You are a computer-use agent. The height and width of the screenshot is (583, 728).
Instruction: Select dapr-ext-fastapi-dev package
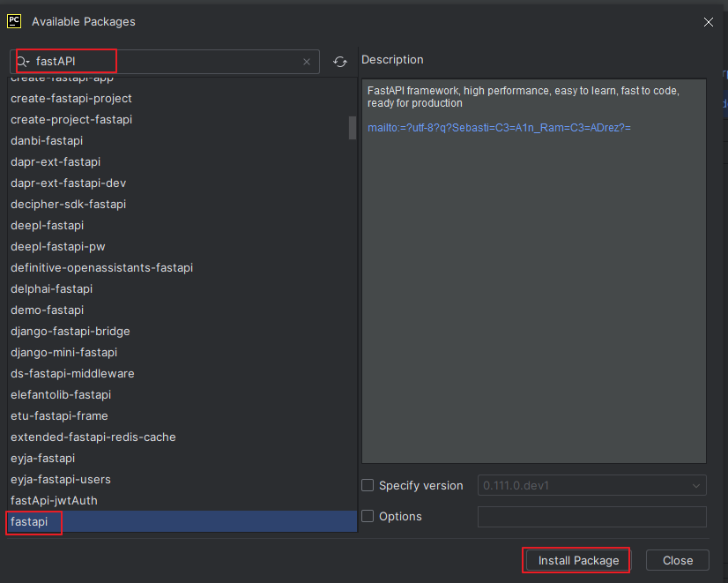(182, 183)
